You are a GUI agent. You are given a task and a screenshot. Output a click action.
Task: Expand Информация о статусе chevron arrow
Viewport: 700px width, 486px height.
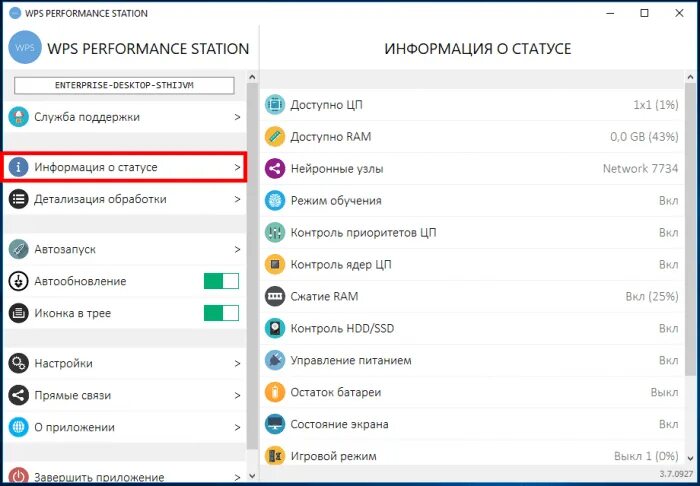coord(238,167)
